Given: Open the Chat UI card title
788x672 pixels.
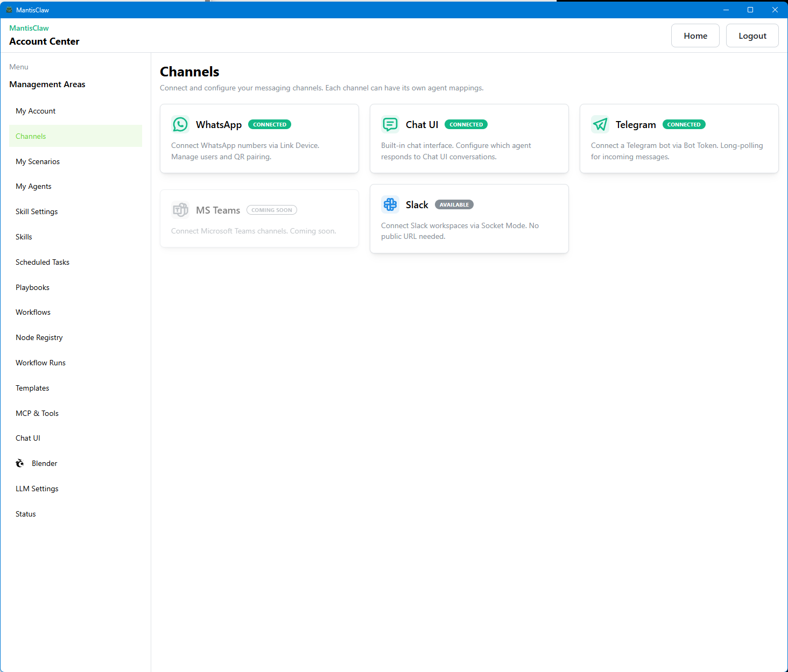Looking at the screenshot, I should 422,124.
